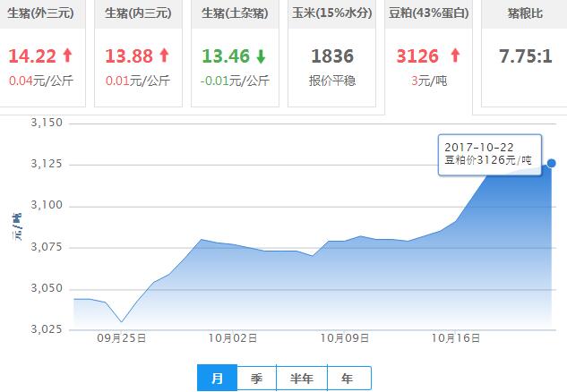
Task: Click the 13.88 price value
Action: (x=129, y=56)
